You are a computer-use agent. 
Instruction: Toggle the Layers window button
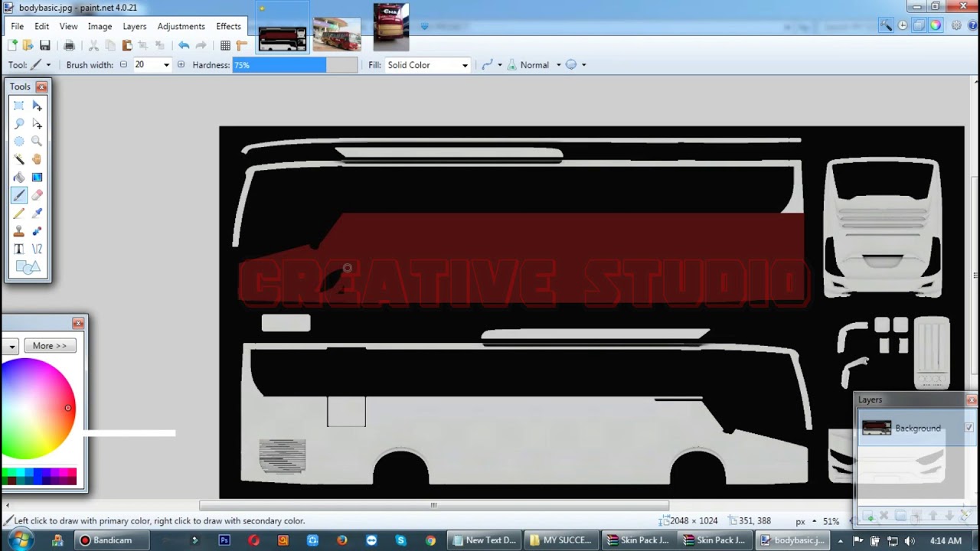point(919,25)
